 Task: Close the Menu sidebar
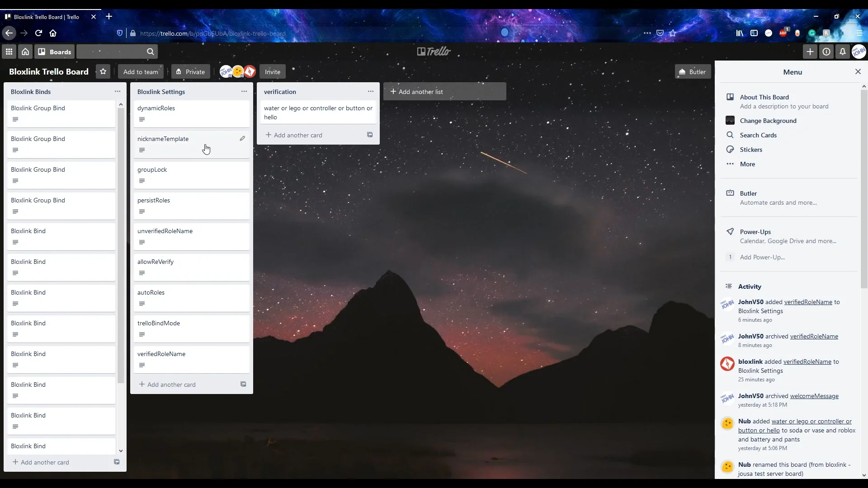(858, 72)
